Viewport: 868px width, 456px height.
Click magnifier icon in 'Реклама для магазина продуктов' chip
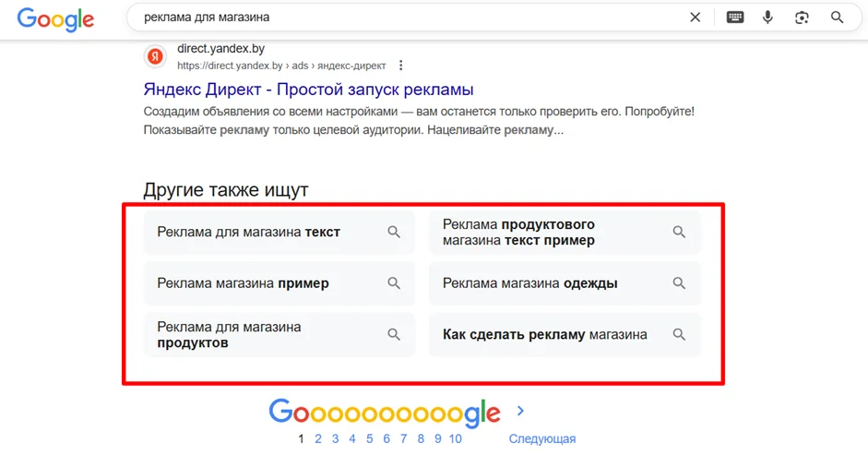click(394, 334)
